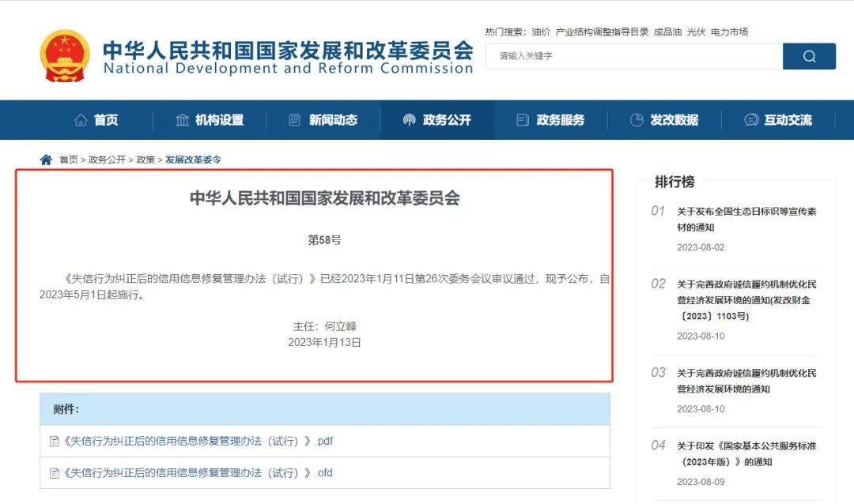The height and width of the screenshot is (504, 854).
Task: Click breadcrumb link 首页
Action: 69,160
